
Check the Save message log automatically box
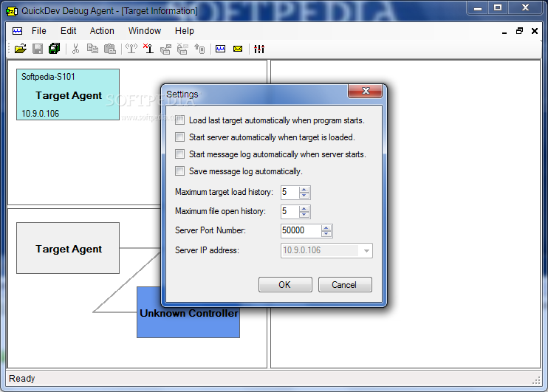[x=179, y=171]
